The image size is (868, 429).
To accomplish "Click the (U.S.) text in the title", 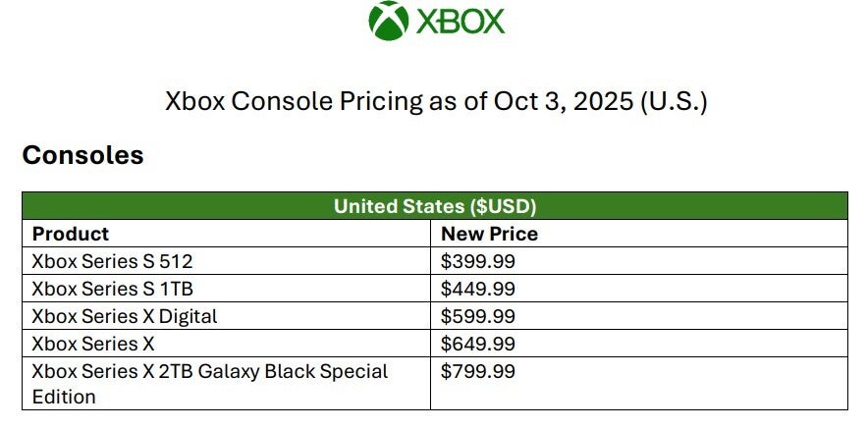I will [674, 102].
